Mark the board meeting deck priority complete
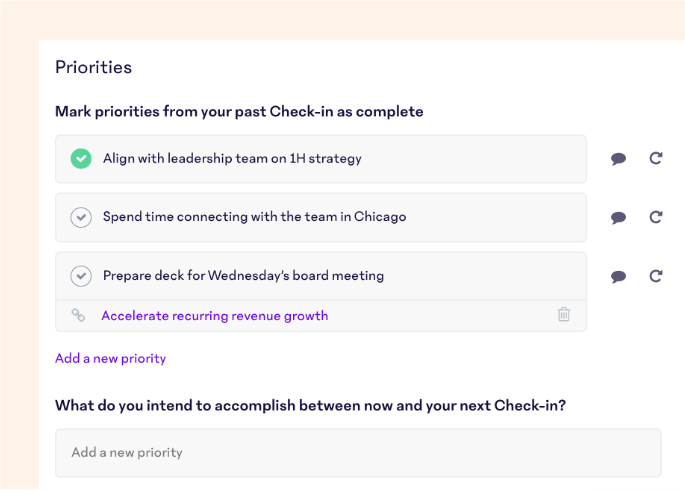This screenshot has height=490, width=685. [x=81, y=276]
